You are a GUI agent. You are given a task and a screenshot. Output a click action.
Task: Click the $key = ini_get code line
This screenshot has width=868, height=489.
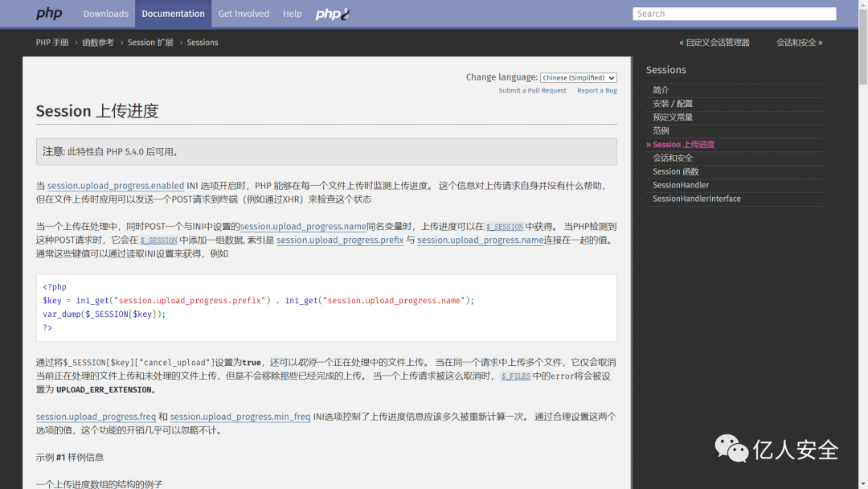[x=259, y=301]
